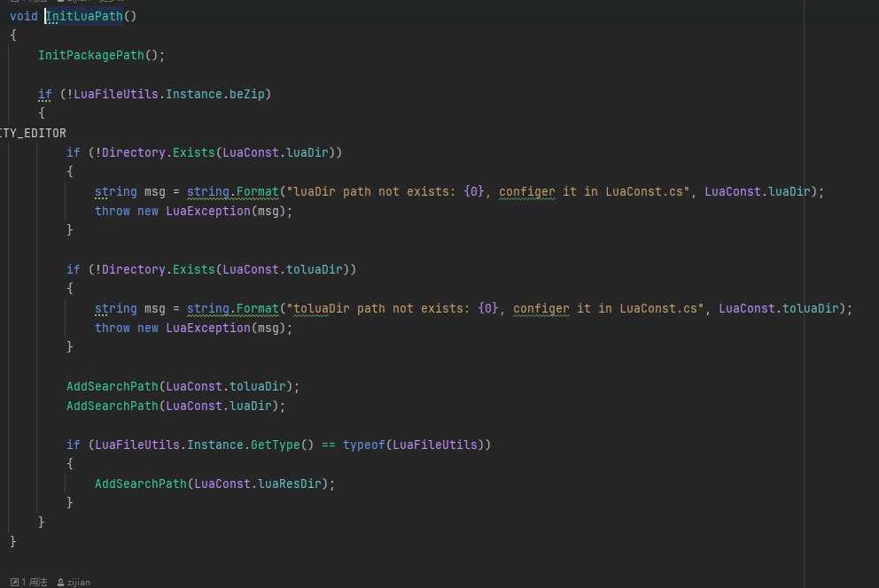Place the cursor on the InitLuaPath method name
This screenshot has height=588, width=879.
(84, 16)
